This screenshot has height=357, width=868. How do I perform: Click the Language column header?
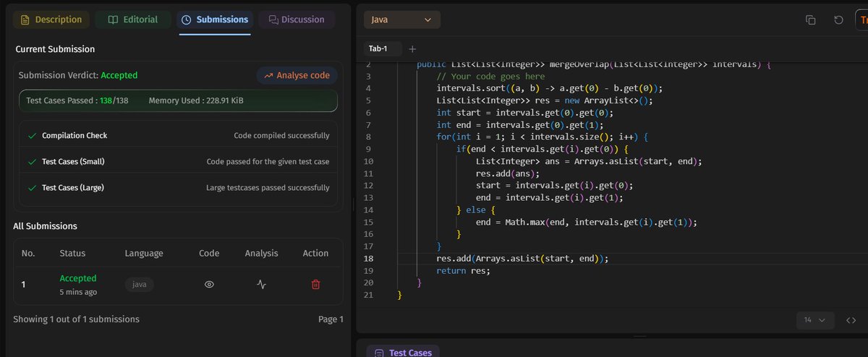tap(144, 254)
